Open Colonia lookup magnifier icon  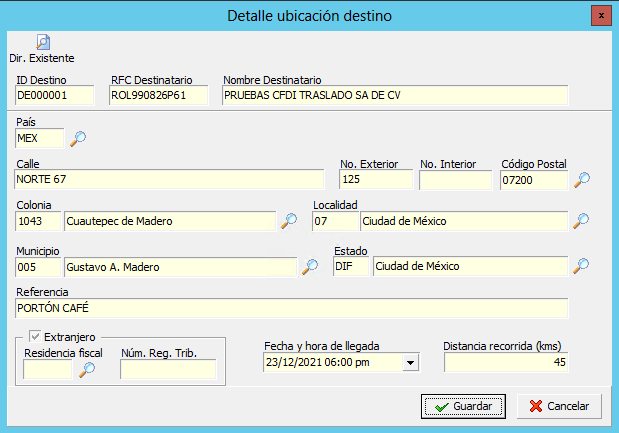pos(289,221)
